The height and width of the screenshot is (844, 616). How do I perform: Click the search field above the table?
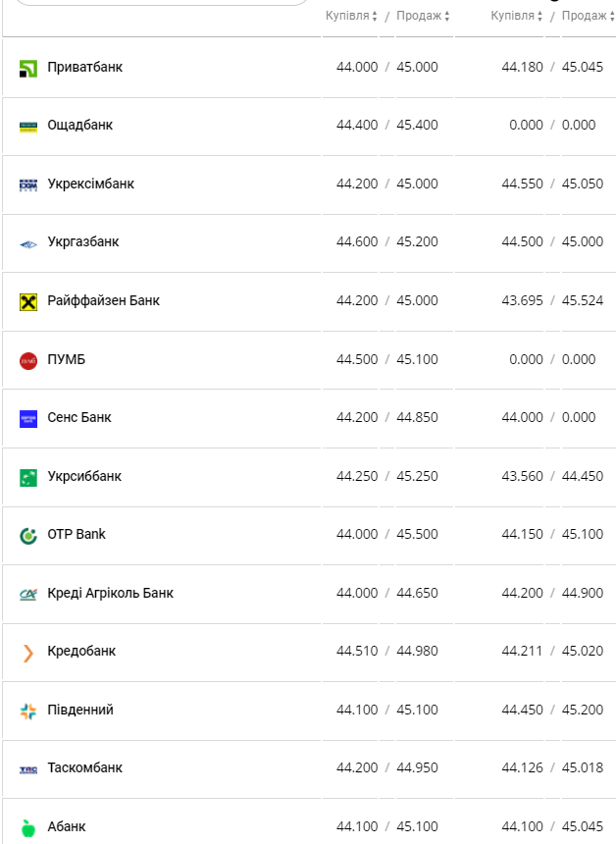click(162, 3)
